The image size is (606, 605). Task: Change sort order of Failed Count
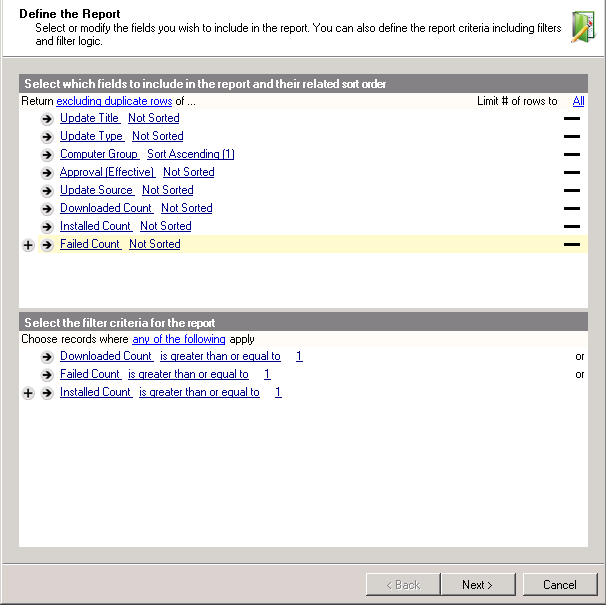155,244
